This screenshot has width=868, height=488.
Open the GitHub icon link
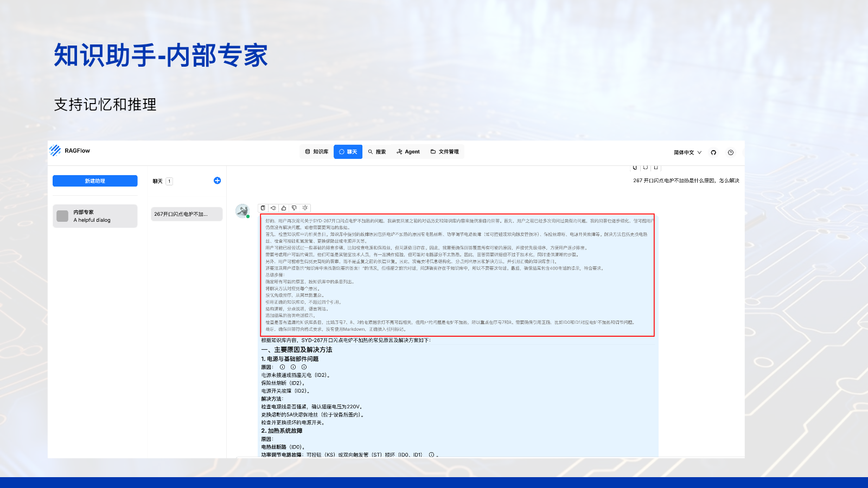point(713,152)
